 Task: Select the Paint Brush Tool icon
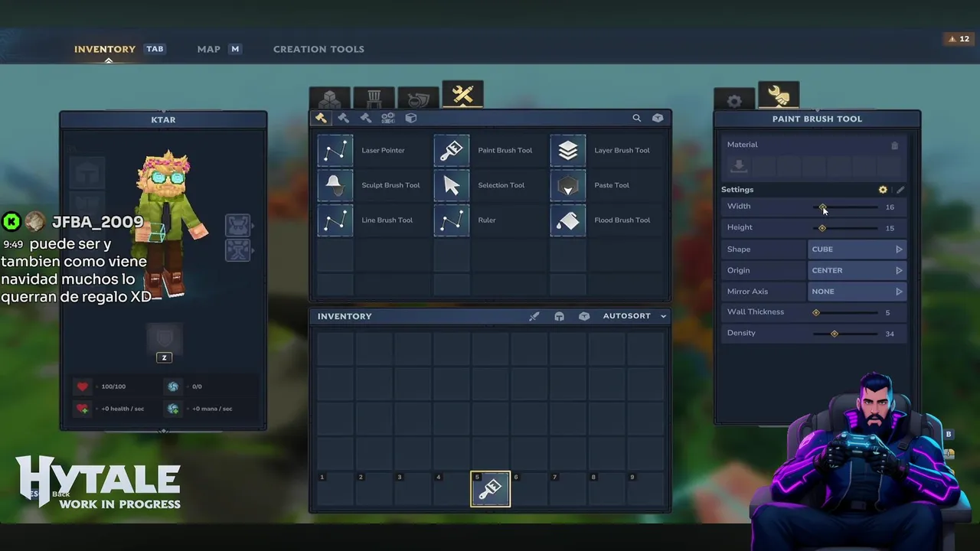pos(452,151)
